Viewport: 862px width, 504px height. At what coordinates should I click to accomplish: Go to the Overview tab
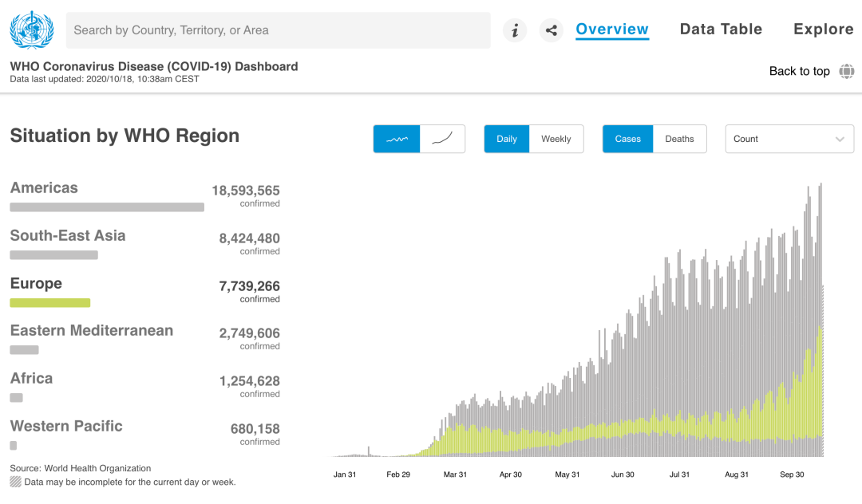(612, 29)
